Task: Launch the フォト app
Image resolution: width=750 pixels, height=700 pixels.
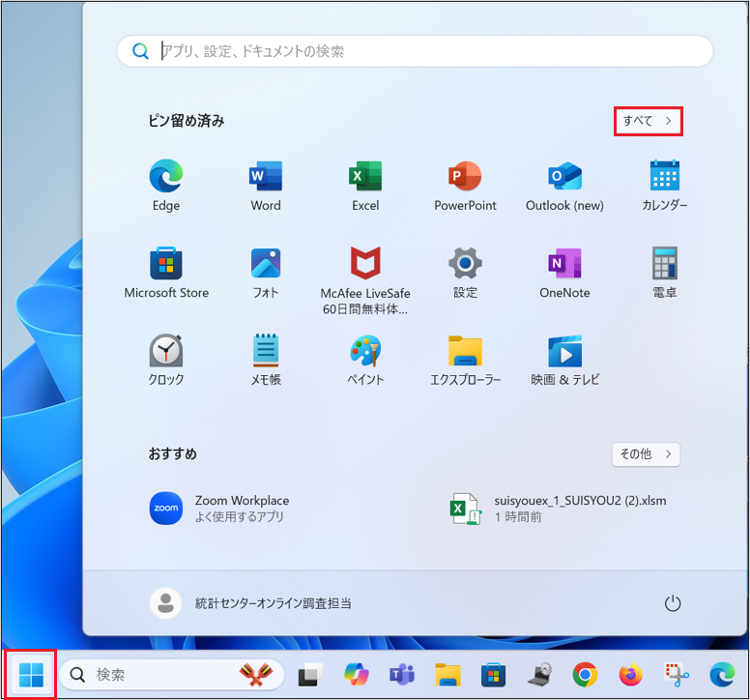Action: tap(266, 273)
